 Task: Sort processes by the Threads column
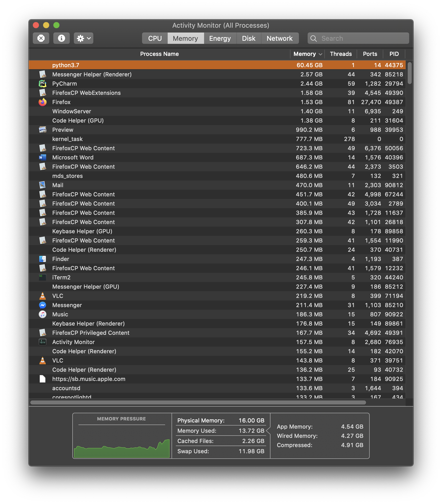click(x=341, y=54)
